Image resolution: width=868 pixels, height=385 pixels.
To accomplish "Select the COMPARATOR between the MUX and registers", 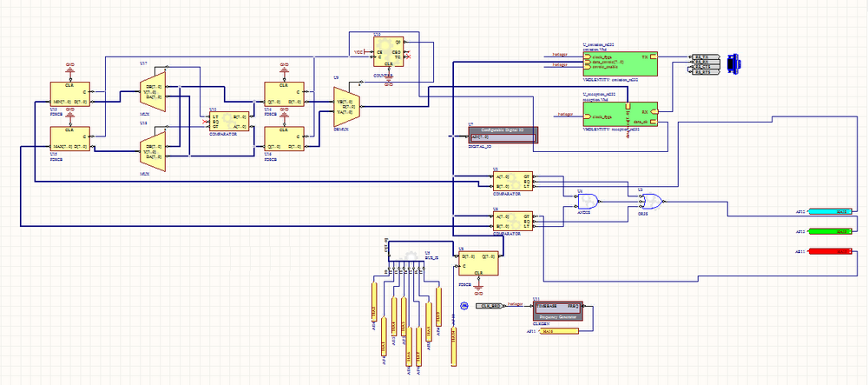I will pyautogui.click(x=228, y=121).
